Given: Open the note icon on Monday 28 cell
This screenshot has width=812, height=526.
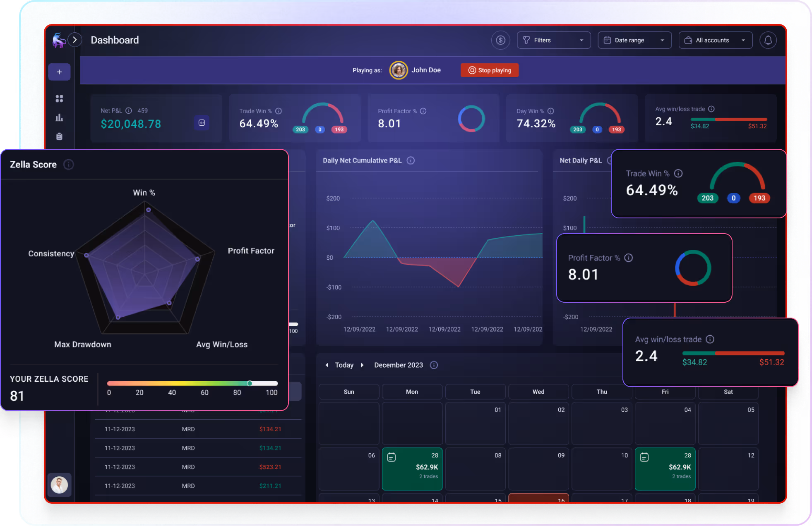Looking at the screenshot, I should point(391,457).
